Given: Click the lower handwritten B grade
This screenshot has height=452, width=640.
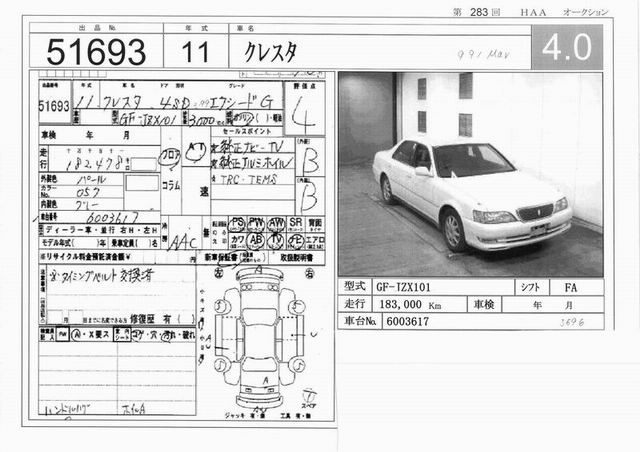Looking at the screenshot, I should [x=308, y=199].
